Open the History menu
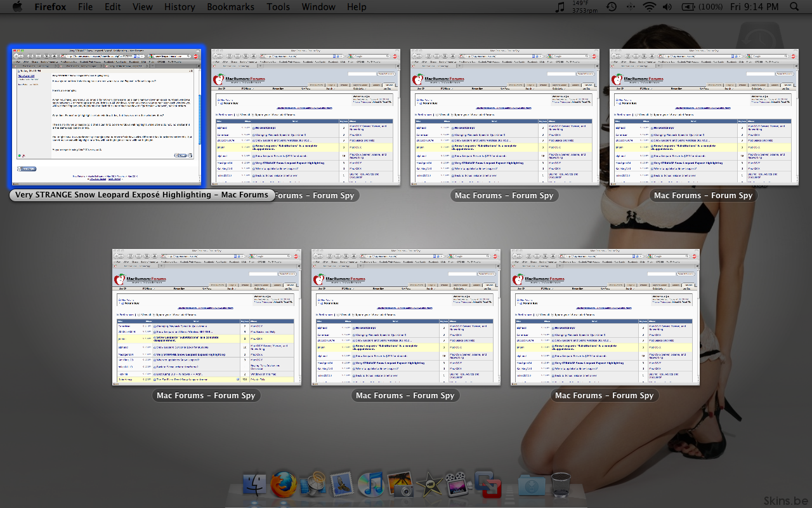812x508 pixels. tap(180, 6)
